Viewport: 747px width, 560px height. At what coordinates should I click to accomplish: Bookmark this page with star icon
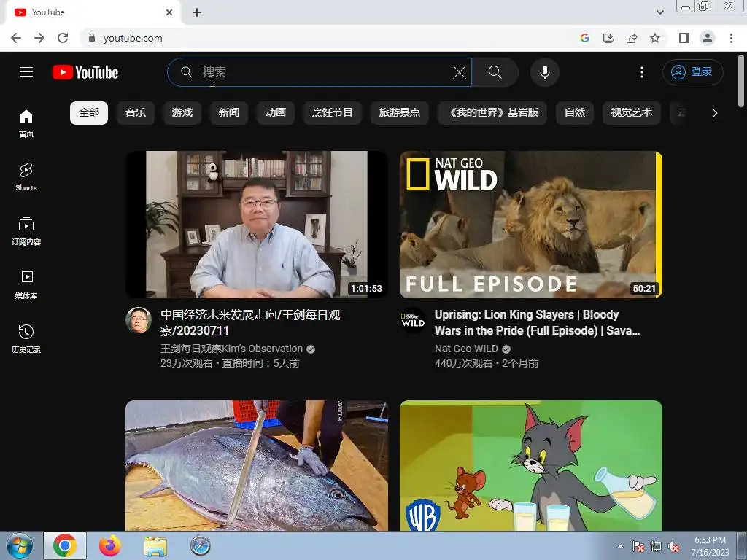(655, 38)
